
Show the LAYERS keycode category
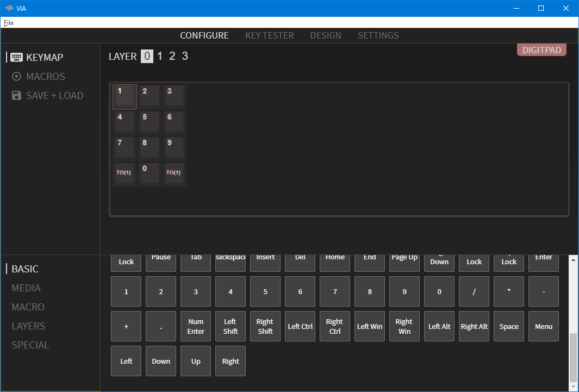28,326
